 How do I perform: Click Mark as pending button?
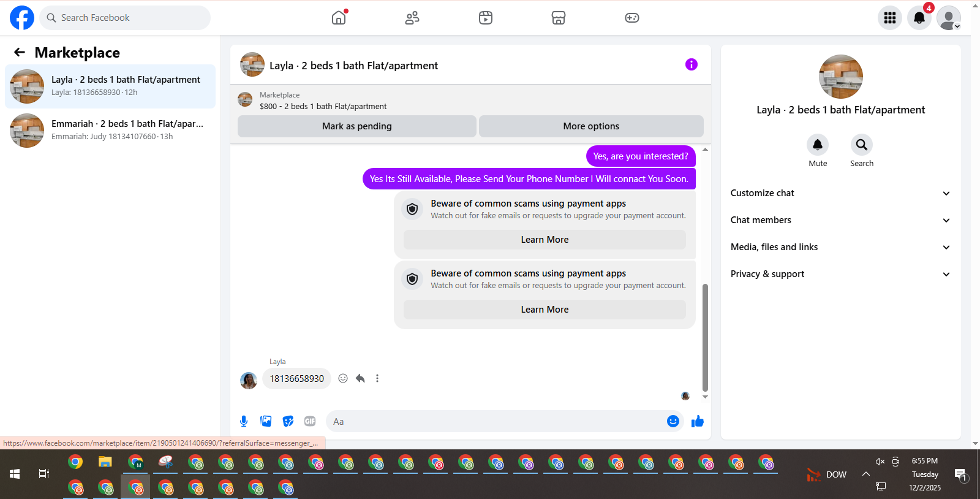coord(357,126)
